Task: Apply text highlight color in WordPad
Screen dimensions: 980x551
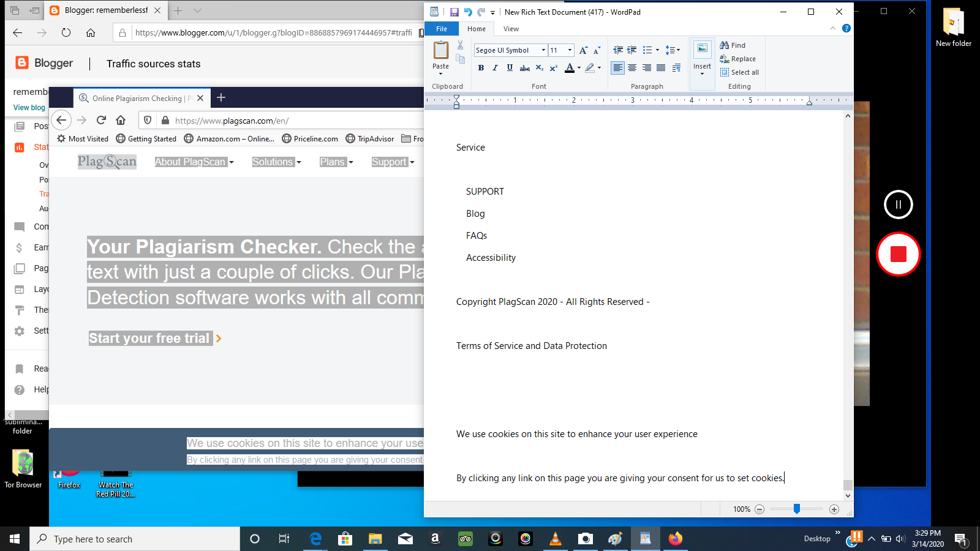Action: [589, 68]
